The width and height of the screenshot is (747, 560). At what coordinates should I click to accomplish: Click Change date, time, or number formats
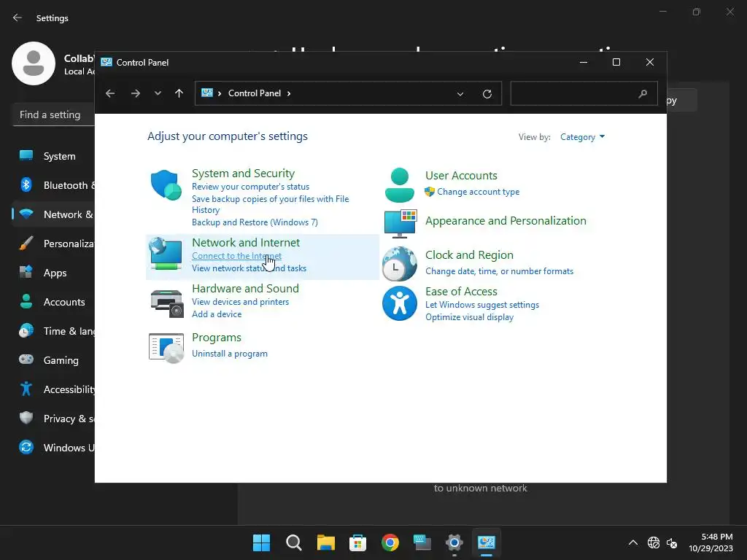[499, 271]
